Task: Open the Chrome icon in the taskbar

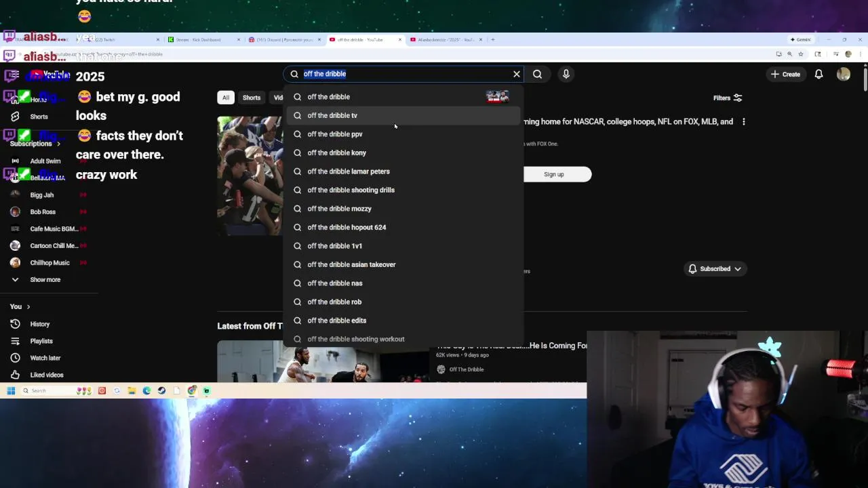Action: 192,390
